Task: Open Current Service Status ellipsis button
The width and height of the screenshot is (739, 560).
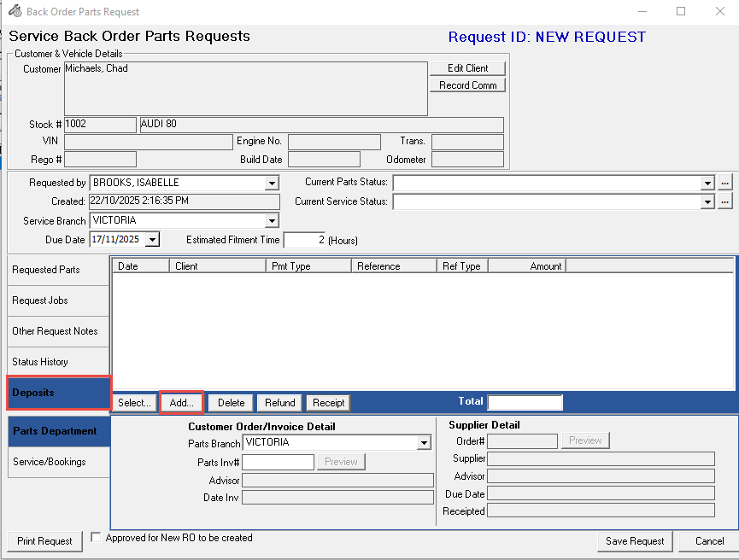Action: [724, 201]
